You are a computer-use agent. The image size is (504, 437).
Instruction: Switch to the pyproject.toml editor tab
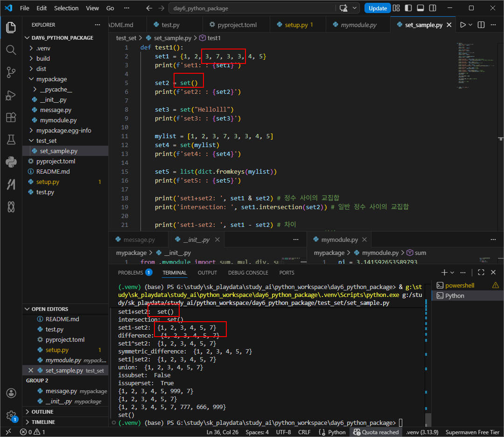point(236,25)
